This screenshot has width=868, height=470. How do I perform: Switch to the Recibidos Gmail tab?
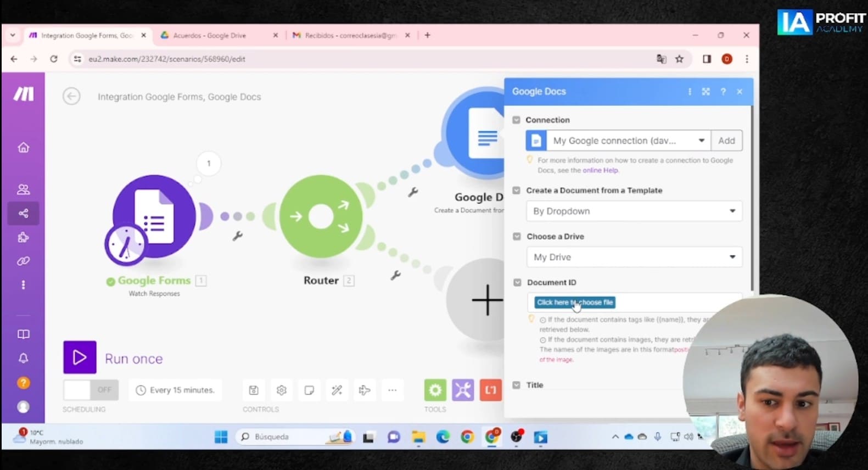point(351,35)
